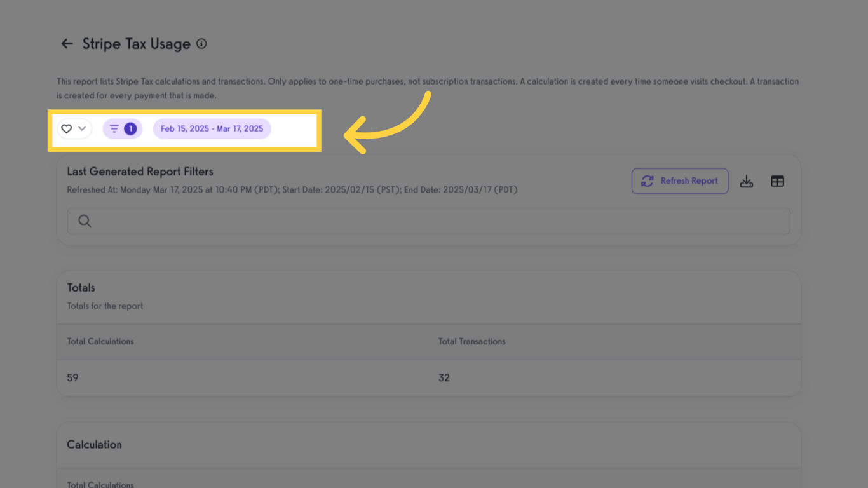Click the 'Totals for the report' subtitle
This screenshot has width=868, height=488.
[x=105, y=306]
